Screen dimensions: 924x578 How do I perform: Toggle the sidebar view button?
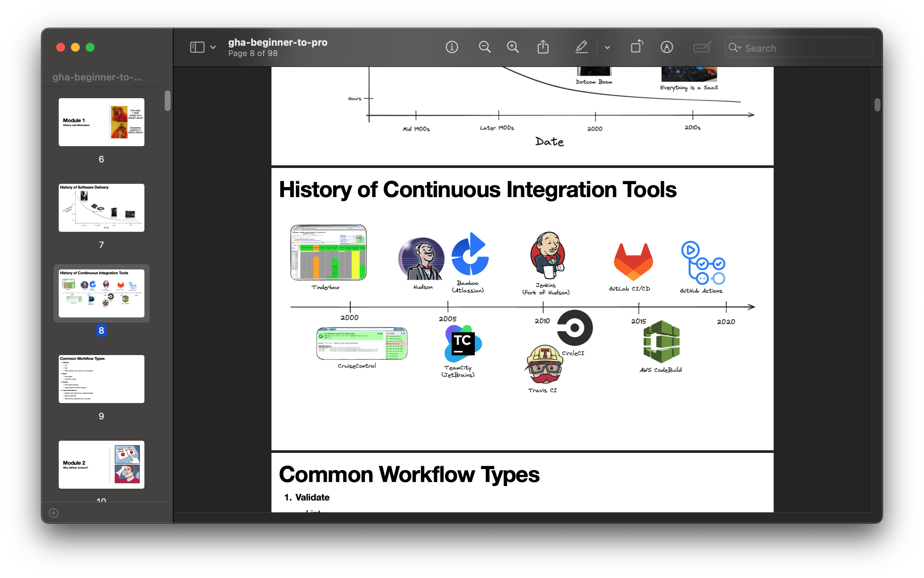coord(197,47)
